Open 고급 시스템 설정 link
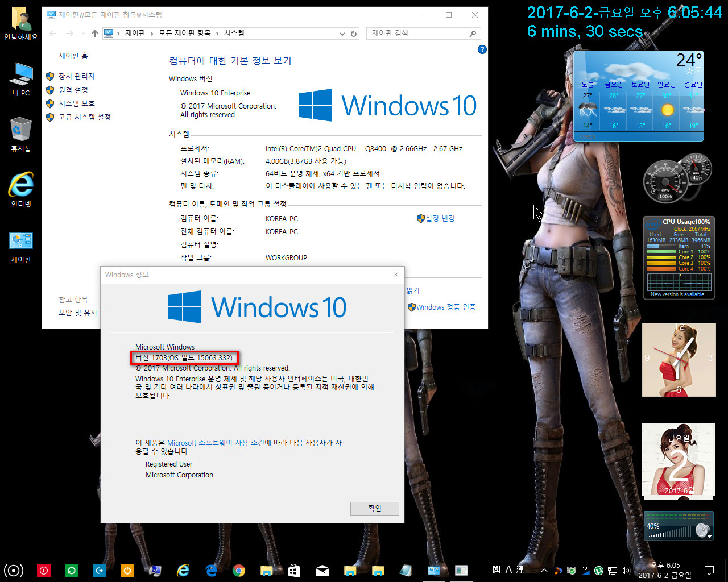This screenshot has width=728, height=582. [85, 117]
